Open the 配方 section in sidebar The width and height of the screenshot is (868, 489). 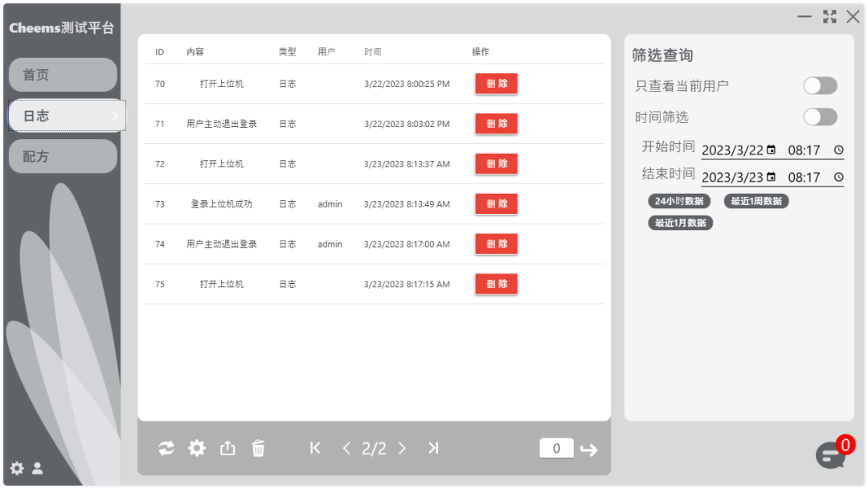[x=63, y=157]
